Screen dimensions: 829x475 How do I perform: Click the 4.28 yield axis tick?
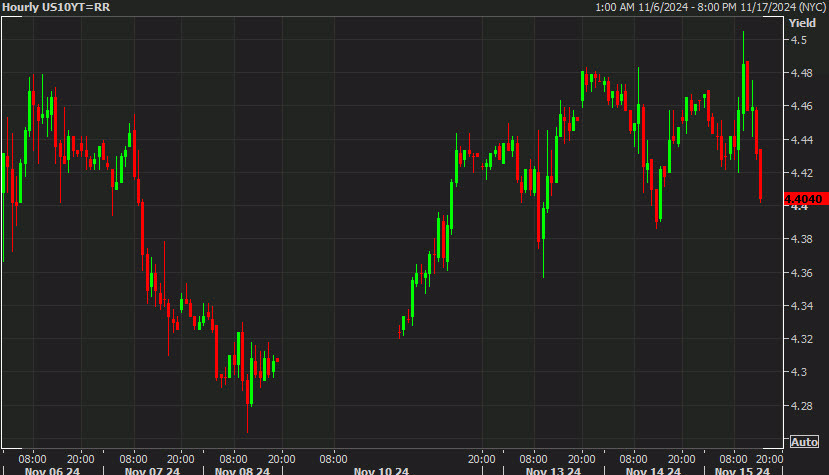click(802, 406)
